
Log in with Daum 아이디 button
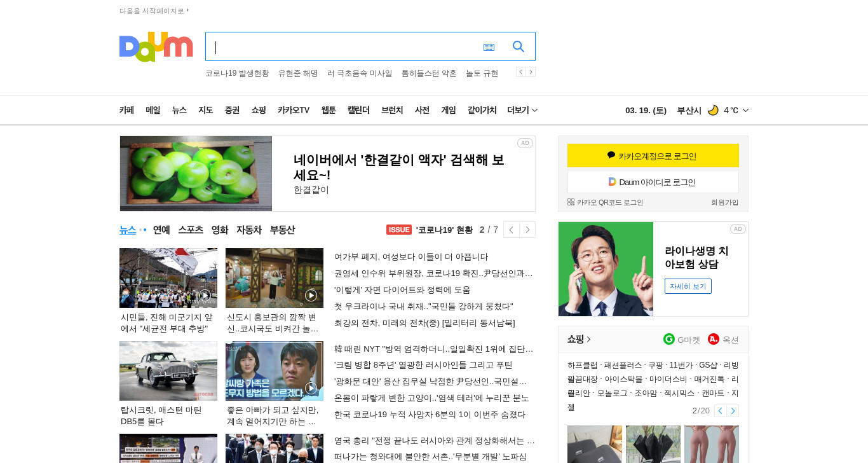653,182
